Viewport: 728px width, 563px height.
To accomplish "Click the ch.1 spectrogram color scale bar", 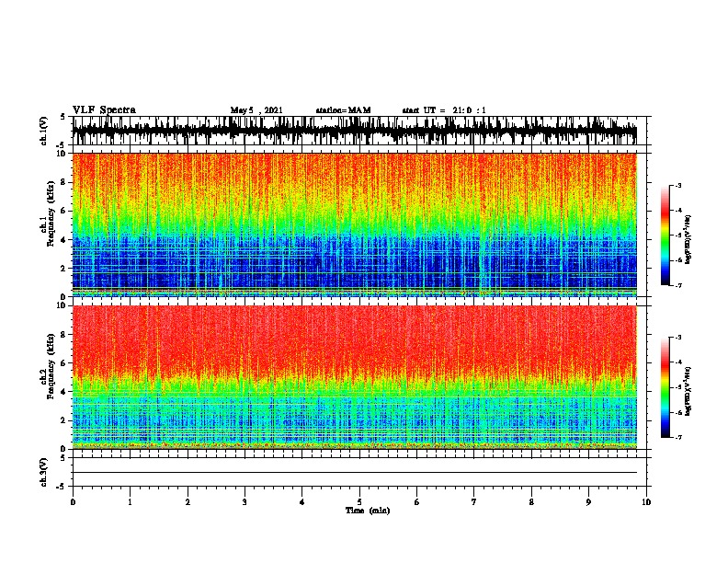I will 665,236.
